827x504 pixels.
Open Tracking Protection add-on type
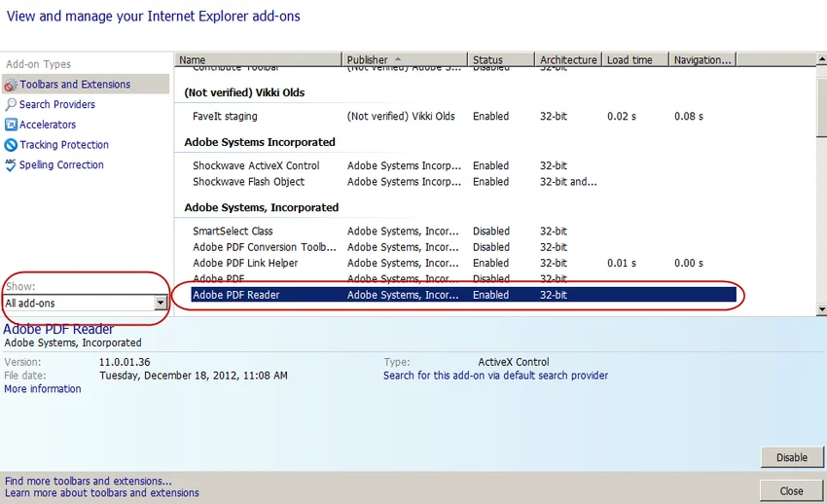coord(64,144)
